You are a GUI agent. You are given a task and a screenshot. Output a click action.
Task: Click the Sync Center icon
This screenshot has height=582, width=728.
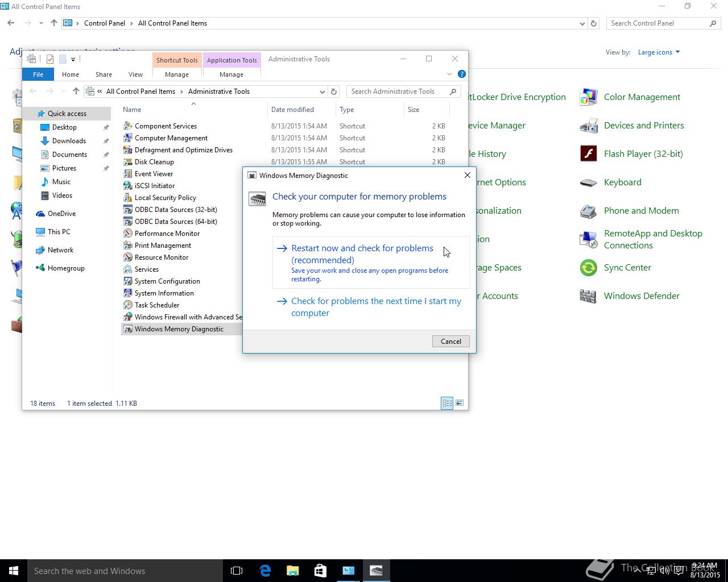click(x=588, y=268)
